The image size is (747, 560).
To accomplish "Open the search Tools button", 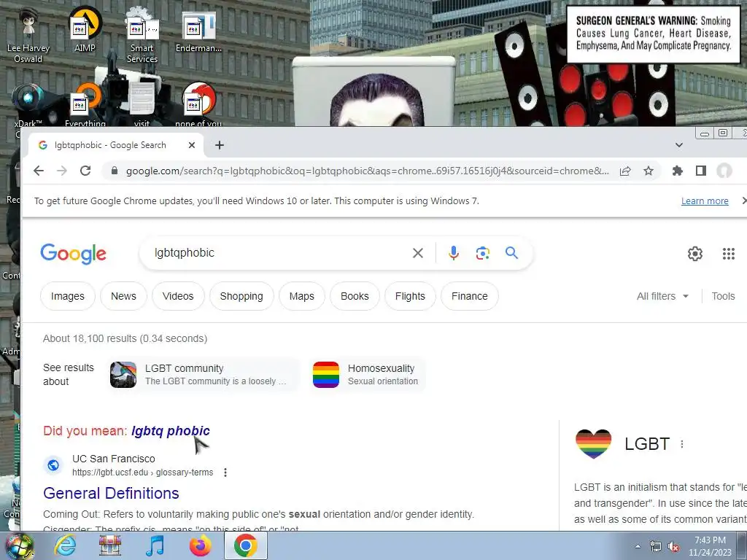I will [723, 296].
